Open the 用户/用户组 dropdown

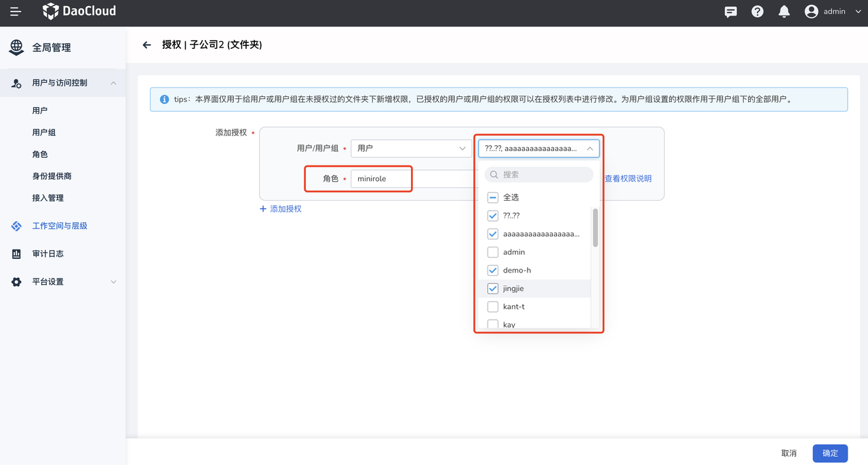click(411, 148)
